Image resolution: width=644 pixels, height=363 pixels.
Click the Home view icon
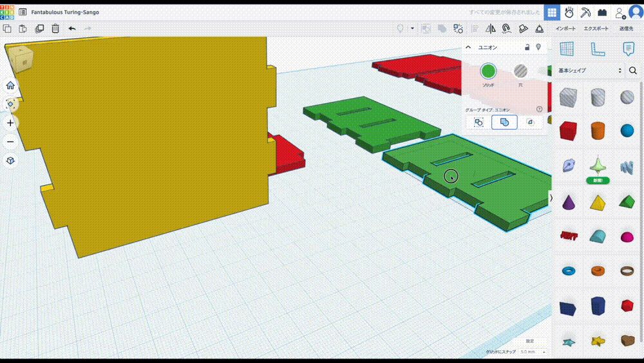click(10, 85)
